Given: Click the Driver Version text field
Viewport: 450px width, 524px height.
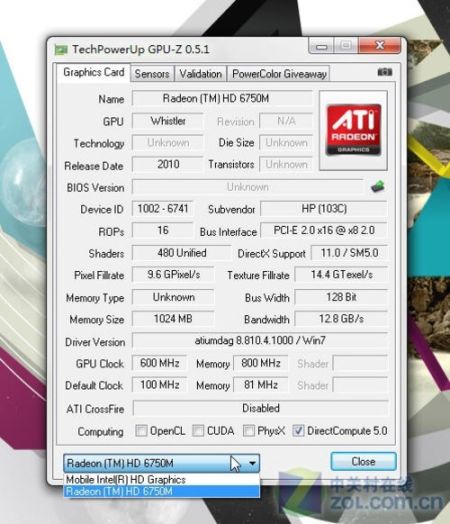Looking at the screenshot, I should (260, 341).
